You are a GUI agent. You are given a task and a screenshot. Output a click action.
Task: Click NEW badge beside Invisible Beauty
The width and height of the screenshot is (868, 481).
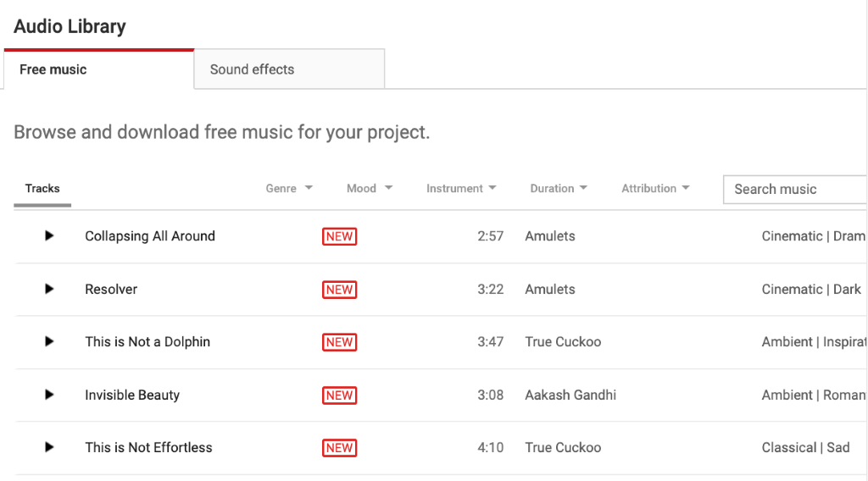pyautogui.click(x=339, y=395)
